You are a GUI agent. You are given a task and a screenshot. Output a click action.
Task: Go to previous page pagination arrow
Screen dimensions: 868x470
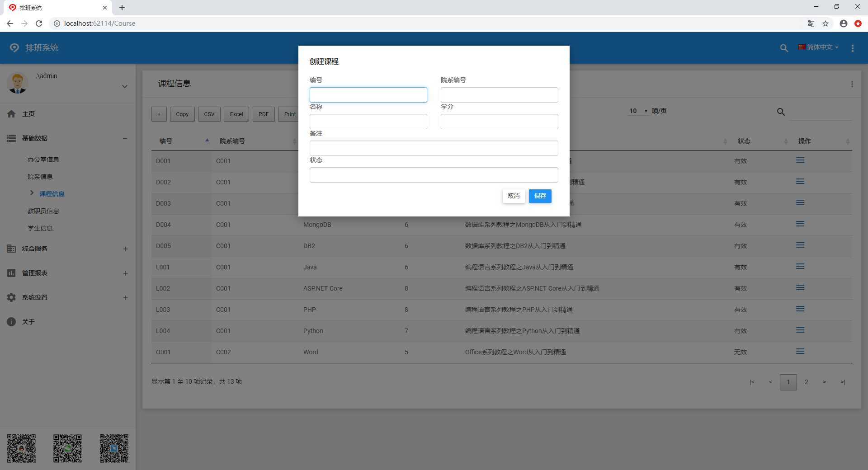coord(770,382)
